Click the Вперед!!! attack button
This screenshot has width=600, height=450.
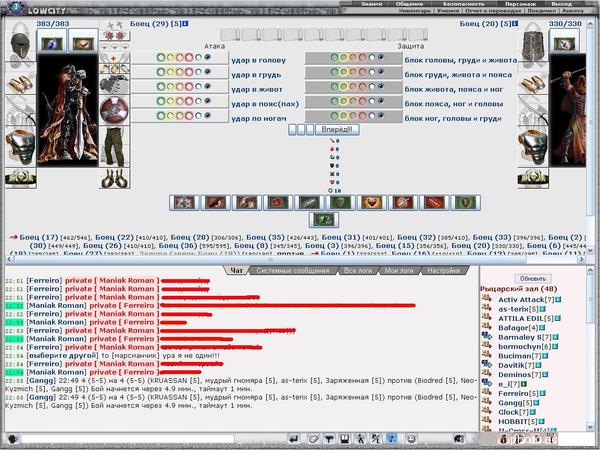337,129
